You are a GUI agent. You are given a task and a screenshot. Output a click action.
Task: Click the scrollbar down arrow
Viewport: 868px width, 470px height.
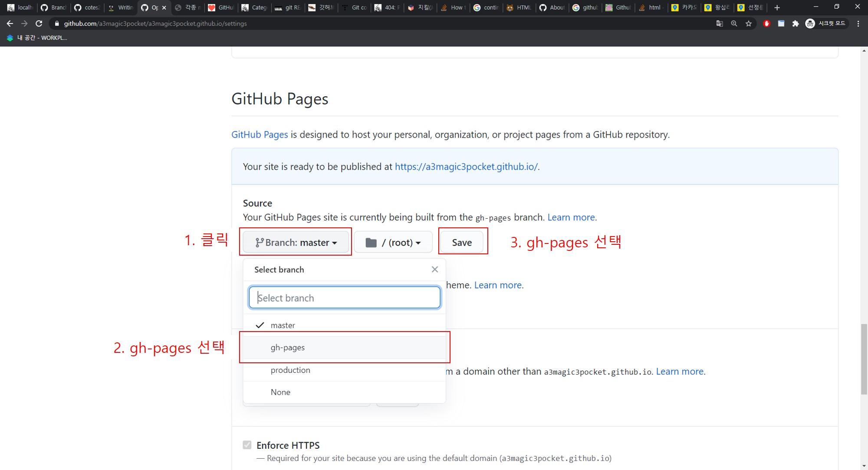point(864,466)
